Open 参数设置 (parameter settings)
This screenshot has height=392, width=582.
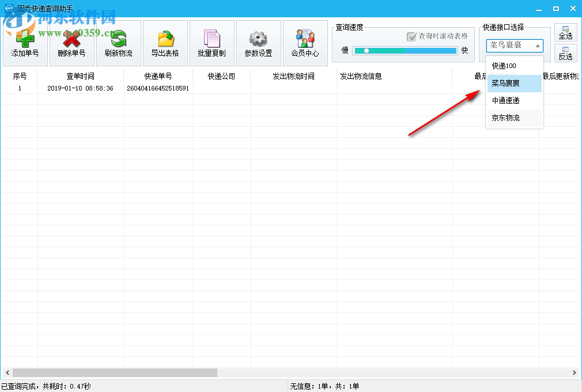tap(259, 43)
